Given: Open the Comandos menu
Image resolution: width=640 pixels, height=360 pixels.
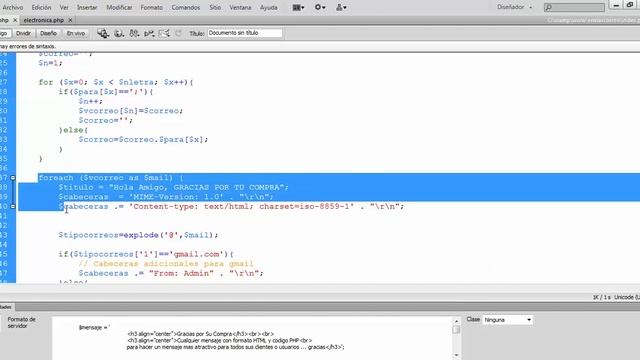Looking at the screenshot, I should [x=186, y=7].
